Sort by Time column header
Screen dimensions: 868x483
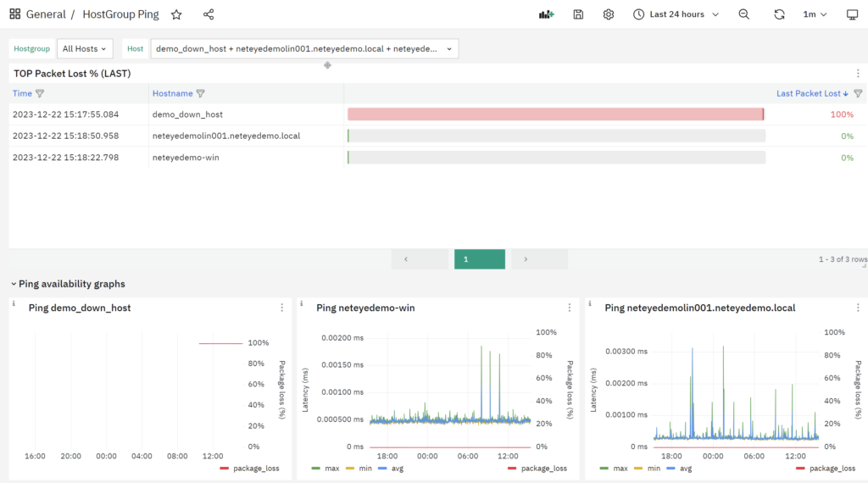[22, 93]
